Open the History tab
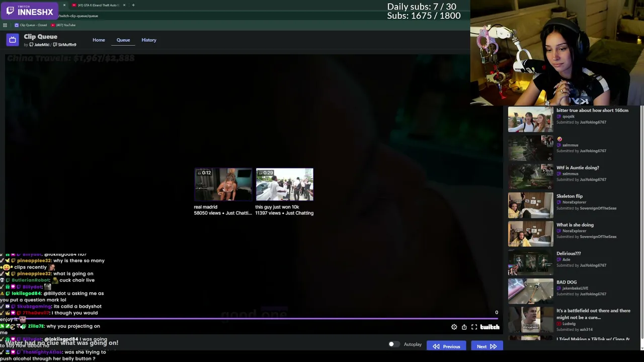The height and width of the screenshot is (362, 644). tap(149, 40)
